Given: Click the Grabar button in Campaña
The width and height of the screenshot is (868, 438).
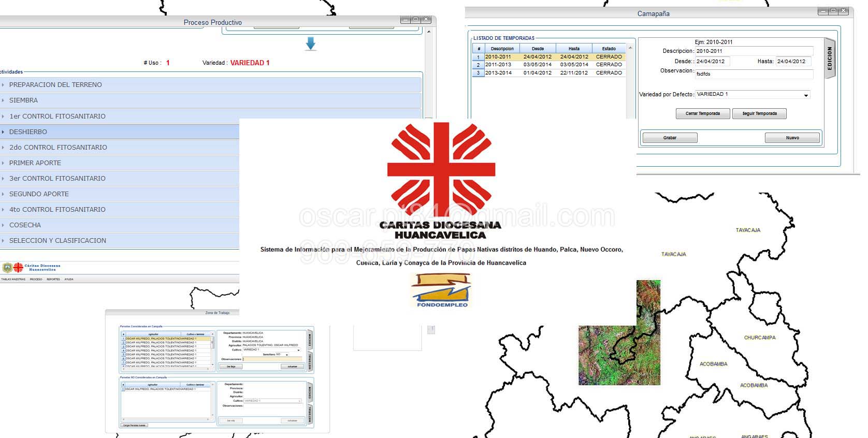Looking at the screenshot, I should (x=670, y=138).
